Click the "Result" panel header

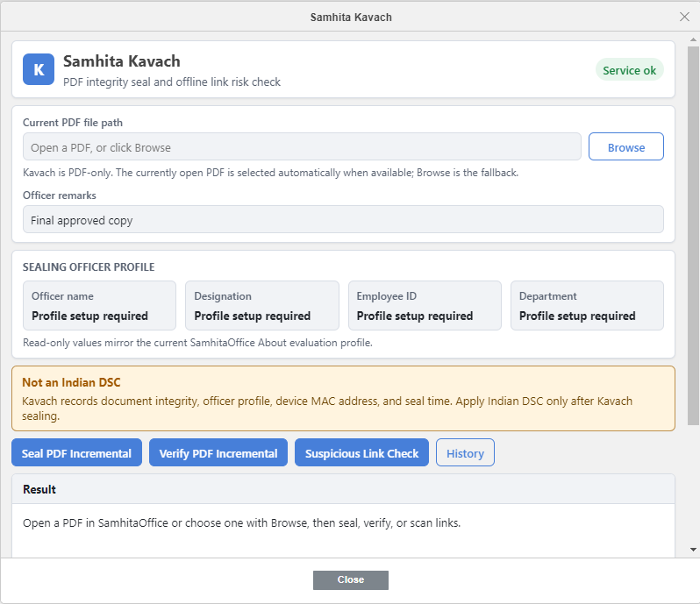pyautogui.click(x=343, y=489)
